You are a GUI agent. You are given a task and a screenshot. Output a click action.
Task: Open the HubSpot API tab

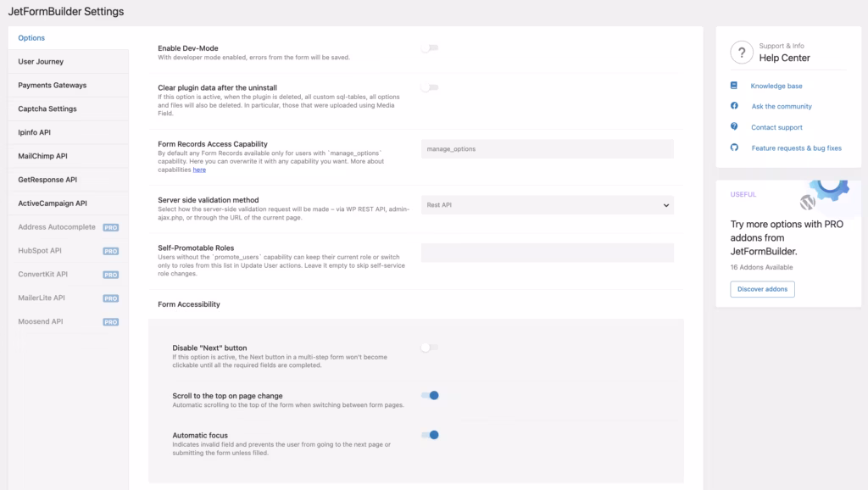(68, 251)
